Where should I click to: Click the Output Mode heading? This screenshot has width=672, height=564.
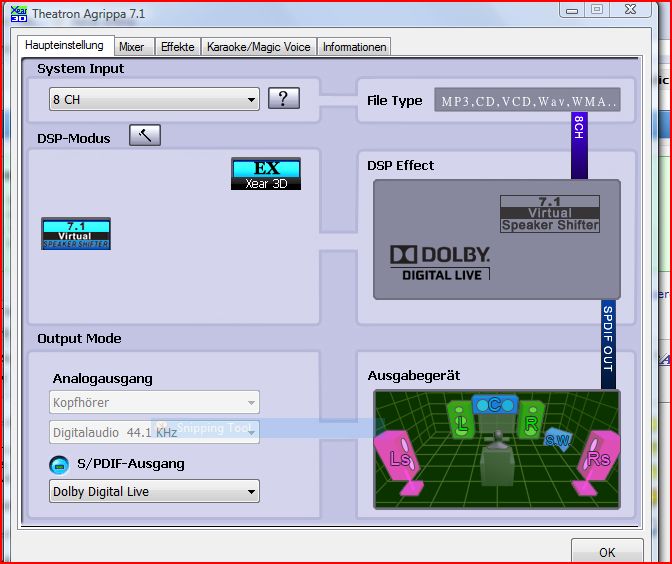click(79, 339)
